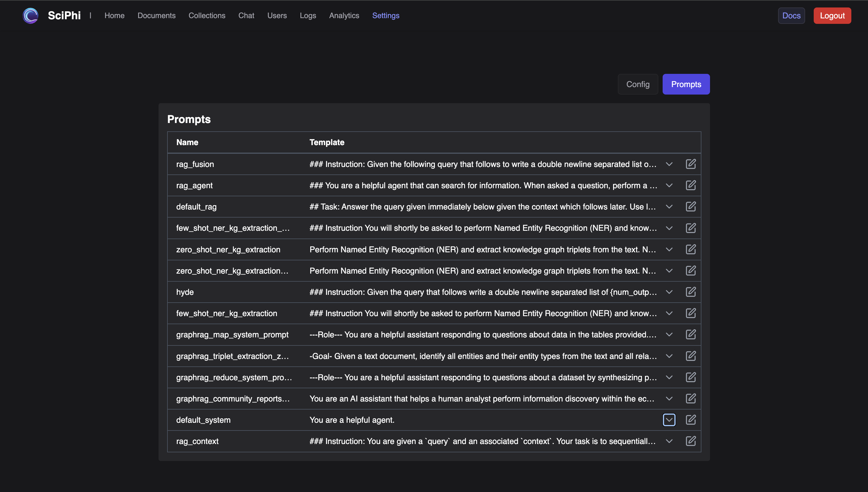This screenshot has width=868, height=492.
Task: Expand the graphrag_community_reports template chevron
Action: [x=669, y=398]
